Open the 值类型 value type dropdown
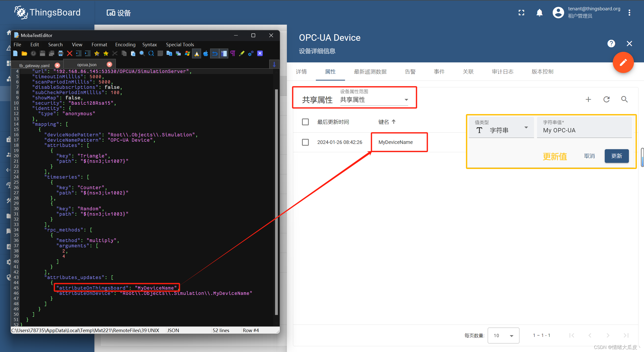Screen dimensions: 644x352 [501, 130]
